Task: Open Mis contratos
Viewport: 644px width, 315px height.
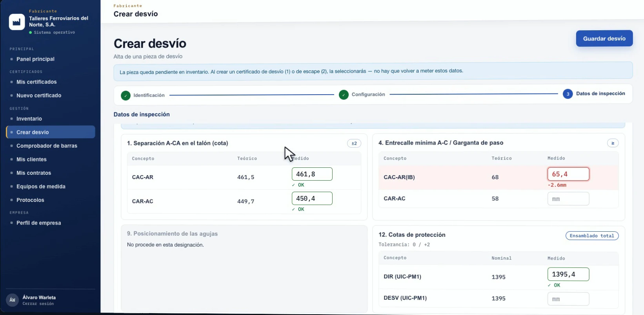Action: pyautogui.click(x=34, y=173)
